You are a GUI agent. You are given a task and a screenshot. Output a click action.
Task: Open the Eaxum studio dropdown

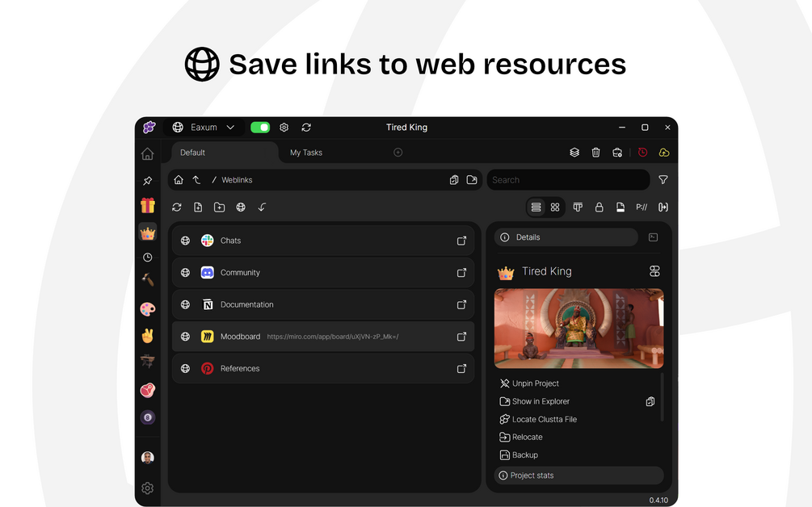pyautogui.click(x=204, y=128)
